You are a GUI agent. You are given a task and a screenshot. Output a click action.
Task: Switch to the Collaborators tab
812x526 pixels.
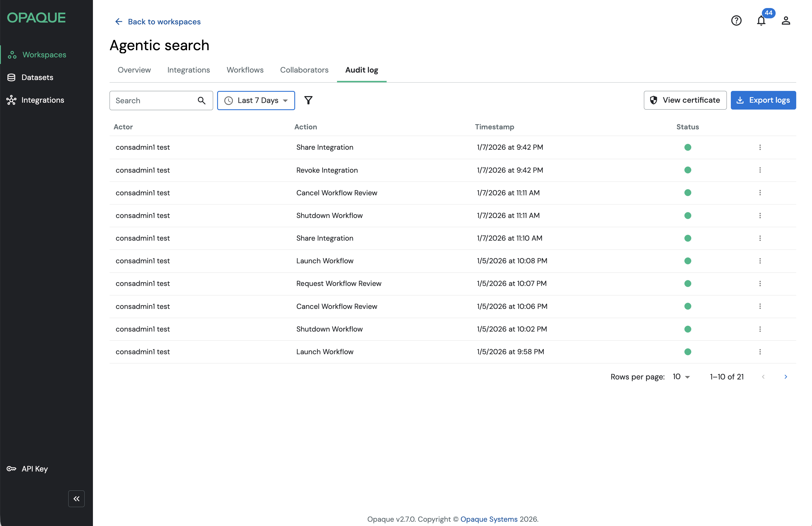tap(304, 70)
